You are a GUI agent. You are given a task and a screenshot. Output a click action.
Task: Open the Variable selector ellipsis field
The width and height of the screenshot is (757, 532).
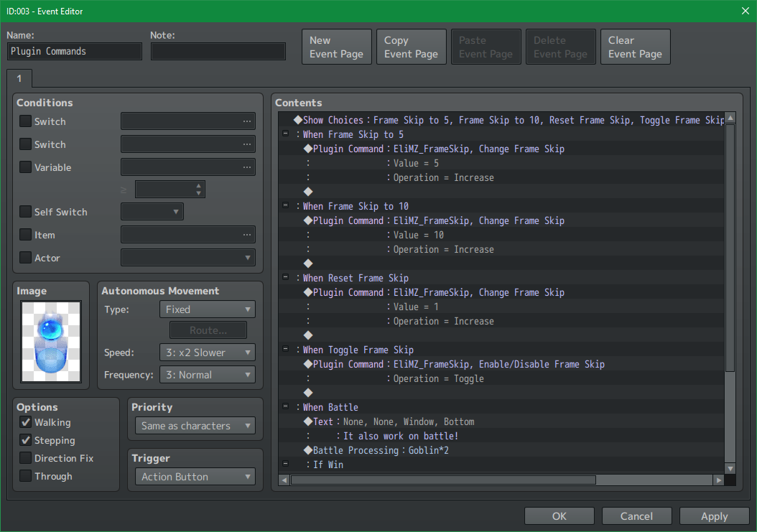pyautogui.click(x=187, y=167)
